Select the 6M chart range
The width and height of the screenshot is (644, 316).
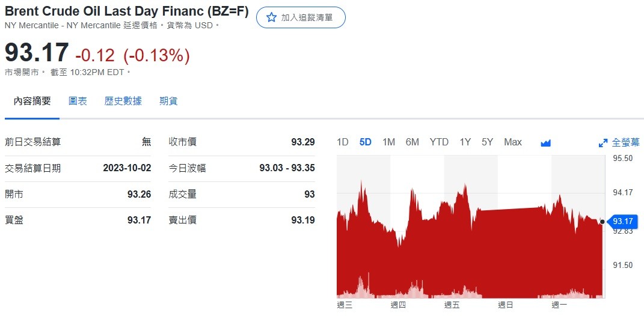[412, 142]
